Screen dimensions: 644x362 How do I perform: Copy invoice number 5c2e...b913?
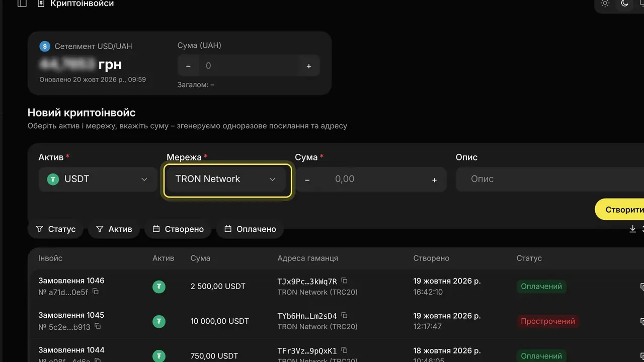coord(98,326)
